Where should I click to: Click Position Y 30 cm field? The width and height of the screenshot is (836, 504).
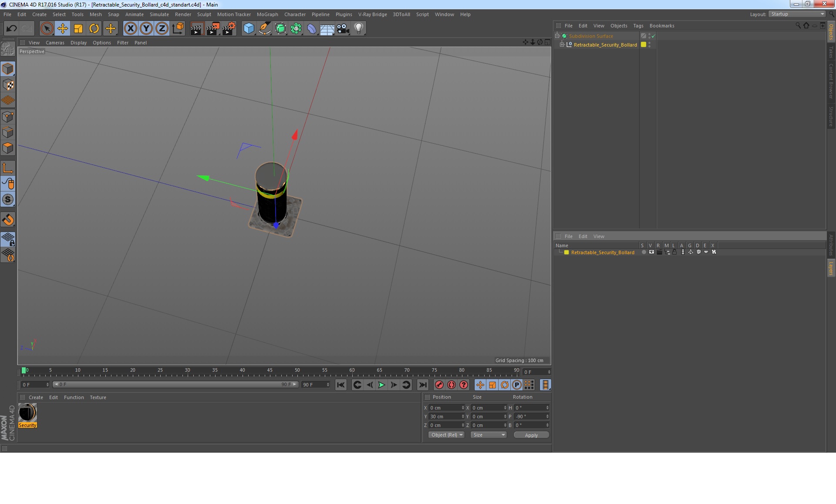point(447,417)
